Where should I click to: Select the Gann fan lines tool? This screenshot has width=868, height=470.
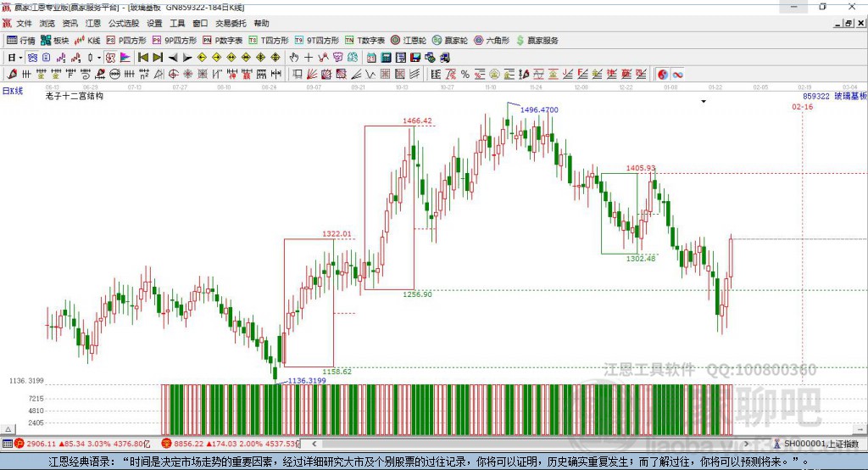[312, 75]
